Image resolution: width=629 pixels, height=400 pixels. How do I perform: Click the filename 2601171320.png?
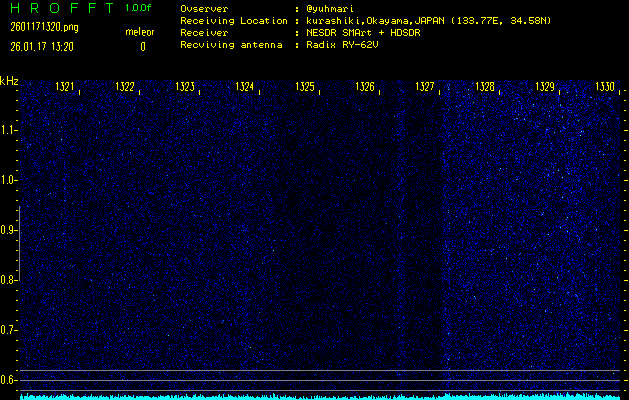(x=44, y=27)
